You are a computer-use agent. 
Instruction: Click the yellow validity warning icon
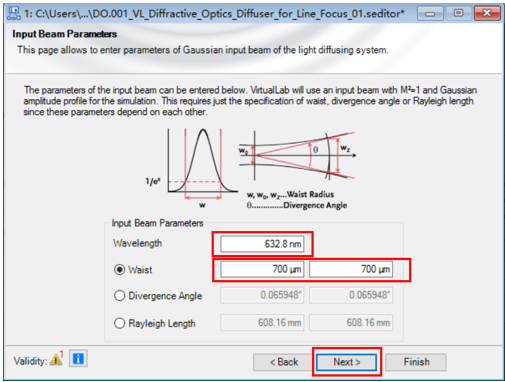[56, 359]
